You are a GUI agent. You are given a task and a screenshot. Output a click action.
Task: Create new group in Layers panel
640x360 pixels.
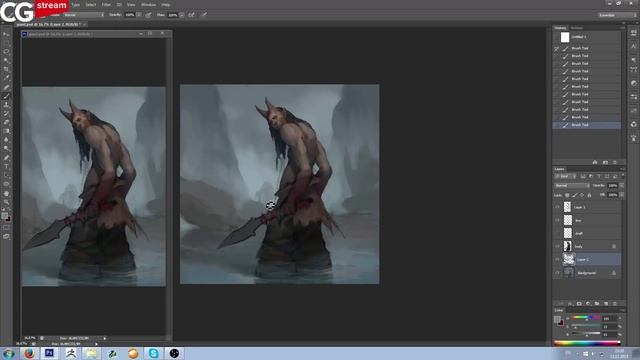pyautogui.click(x=597, y=304)
